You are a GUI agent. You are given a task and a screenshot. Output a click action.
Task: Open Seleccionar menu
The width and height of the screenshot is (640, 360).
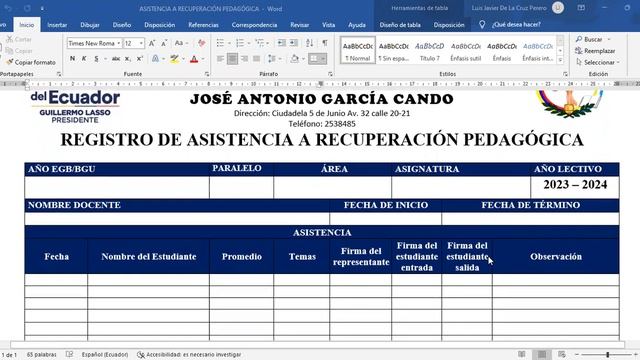[x=598, y=62]
